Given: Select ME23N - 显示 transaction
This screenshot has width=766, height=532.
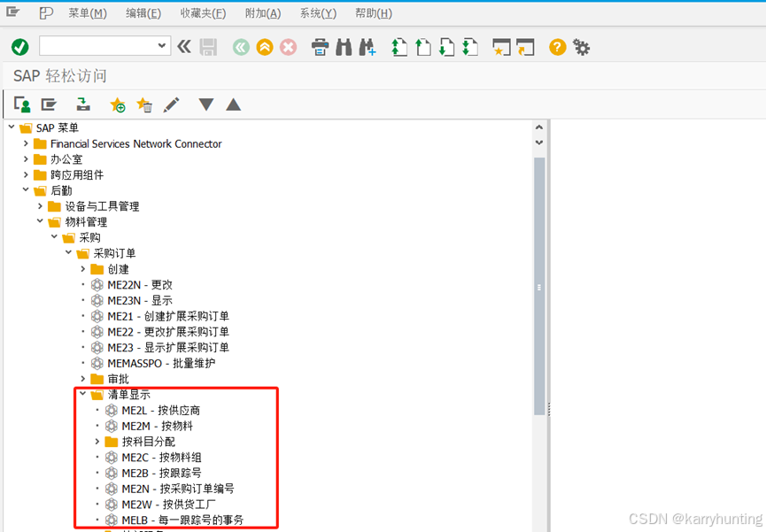Looking at the screenshot, I should (x=140, y=300).
